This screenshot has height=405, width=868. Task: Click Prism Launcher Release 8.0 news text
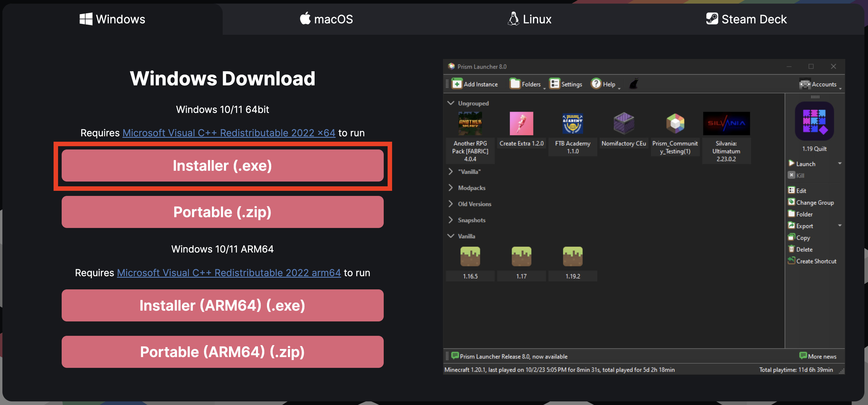coord(514,356)
